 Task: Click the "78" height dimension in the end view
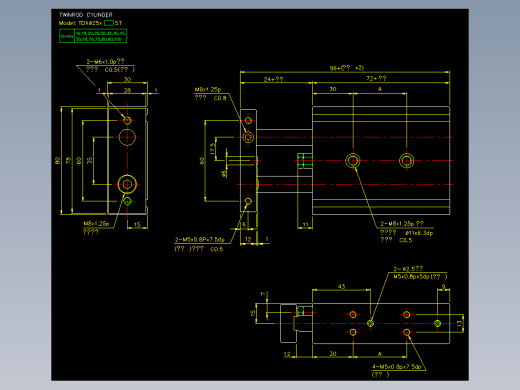[68, 160]
